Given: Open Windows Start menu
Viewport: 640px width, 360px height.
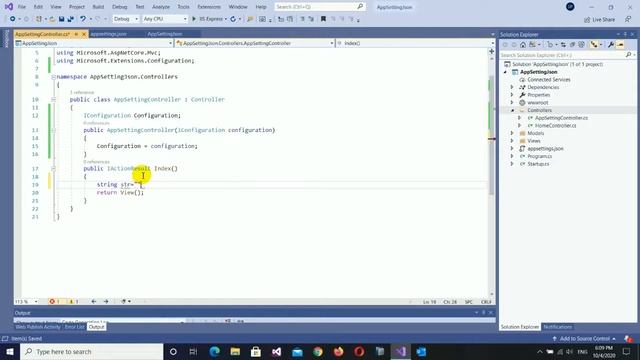Looking at the screenshot, I should [x=10, y=351].
